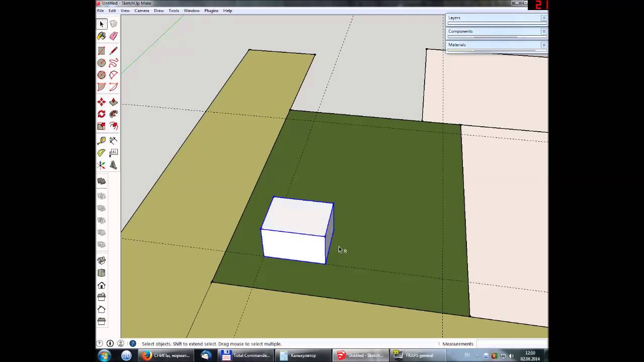Select the 3D Text tool
This screenshot has width=644, height=362.
(x=114, y=165)
